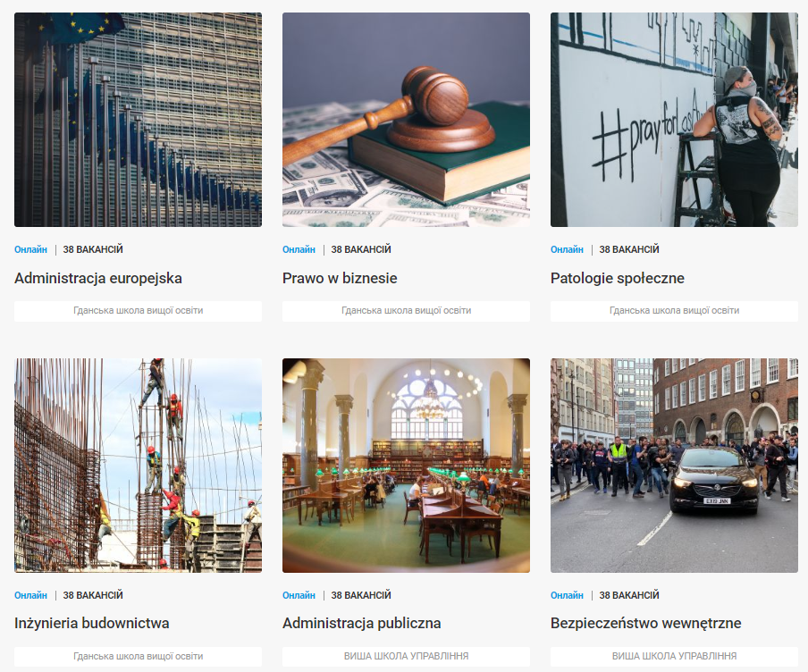Open Patologie społeczne course title
Viewport: 808px width, 672px height.
[x=618, y=278]
